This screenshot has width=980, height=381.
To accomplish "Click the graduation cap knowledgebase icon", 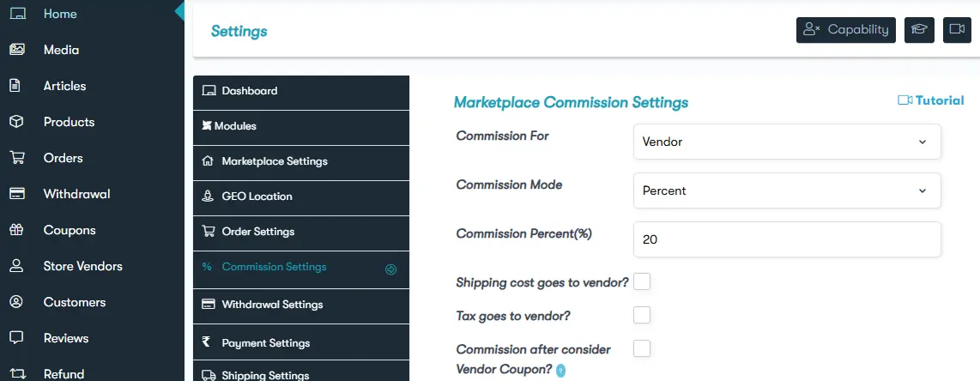I will (919, 30).
